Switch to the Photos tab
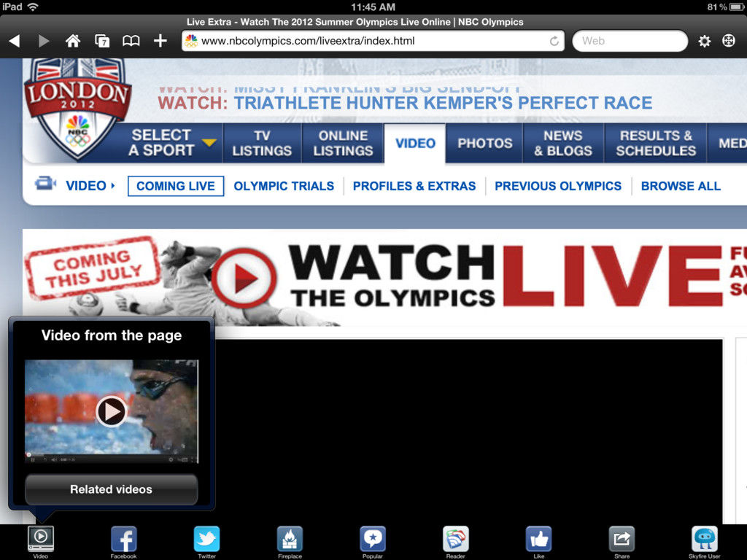The height and width of the screenshot is (560, 747). pyautogui.click(x=485, y=144)
